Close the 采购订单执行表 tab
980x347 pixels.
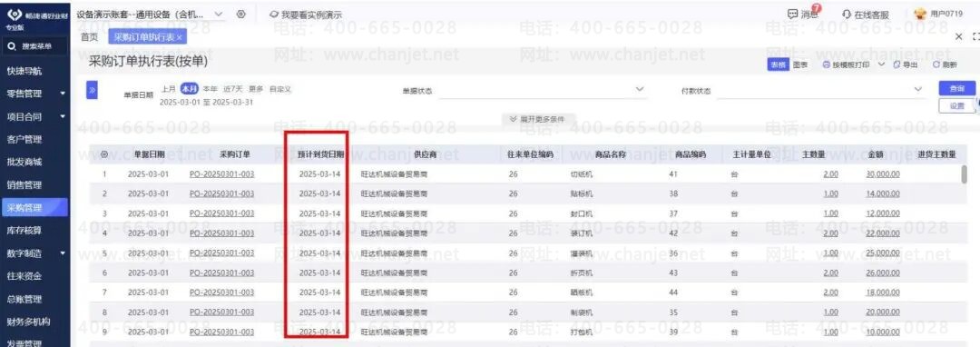pyautogui.click(x=180, y=37)
